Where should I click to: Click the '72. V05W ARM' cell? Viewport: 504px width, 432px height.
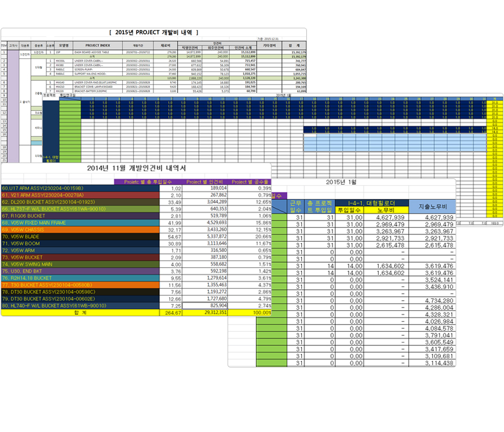point(80,250)
